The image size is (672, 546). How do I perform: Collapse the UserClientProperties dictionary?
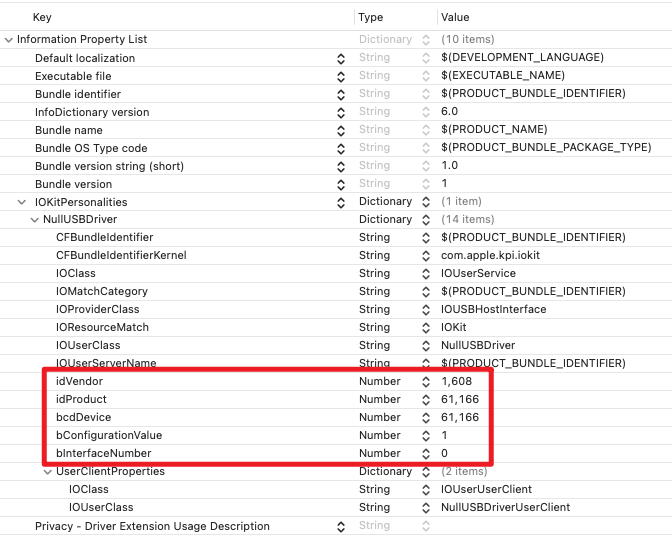(48, 472)
